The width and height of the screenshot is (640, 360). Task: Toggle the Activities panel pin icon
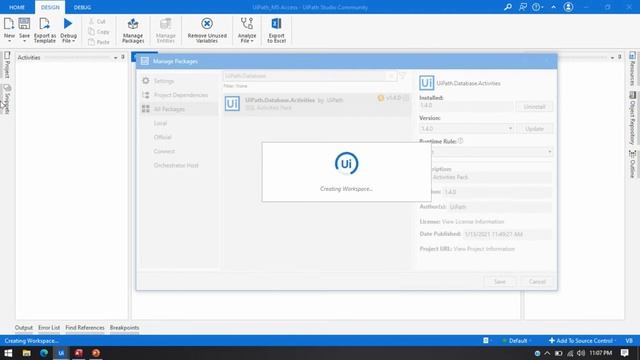(x=123, y=58)
